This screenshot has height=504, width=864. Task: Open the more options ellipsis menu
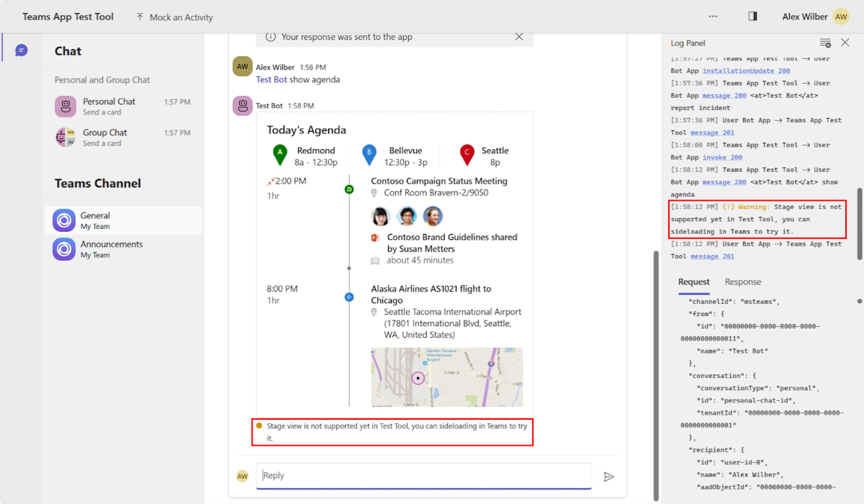(x=713, y=16)
